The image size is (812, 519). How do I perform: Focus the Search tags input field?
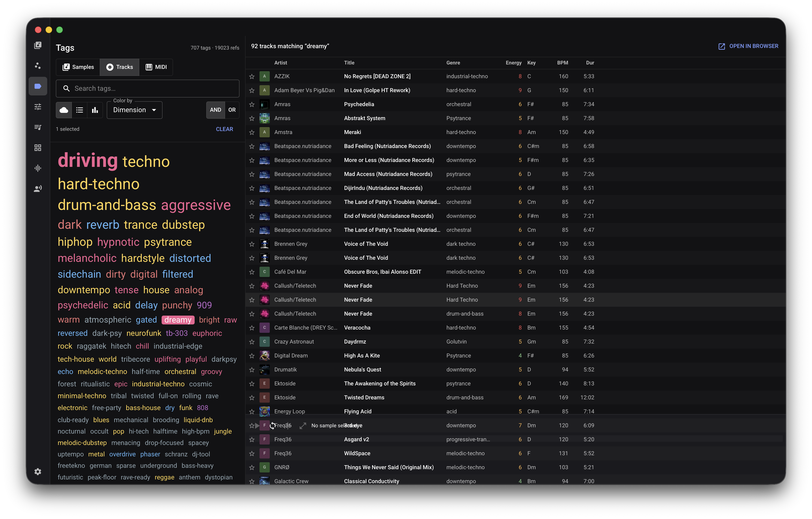(x=147, y=88)
